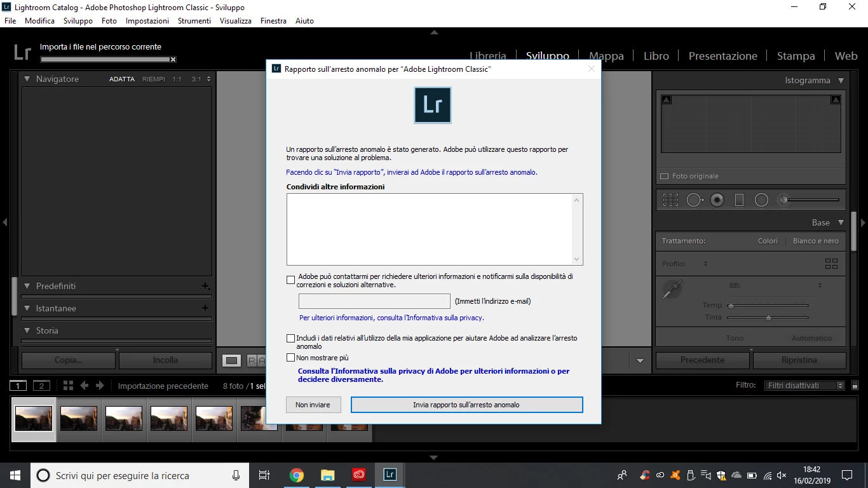This screenshot has width=868, height=488.
Task: Click the adjustment brush size slider
Action: (x=812, y=200)
